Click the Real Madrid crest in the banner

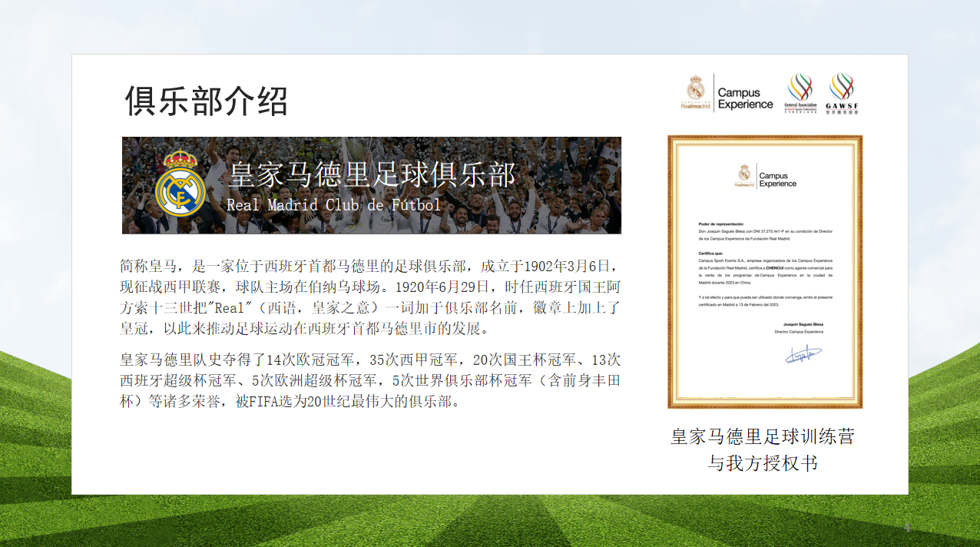coord(180,184)
